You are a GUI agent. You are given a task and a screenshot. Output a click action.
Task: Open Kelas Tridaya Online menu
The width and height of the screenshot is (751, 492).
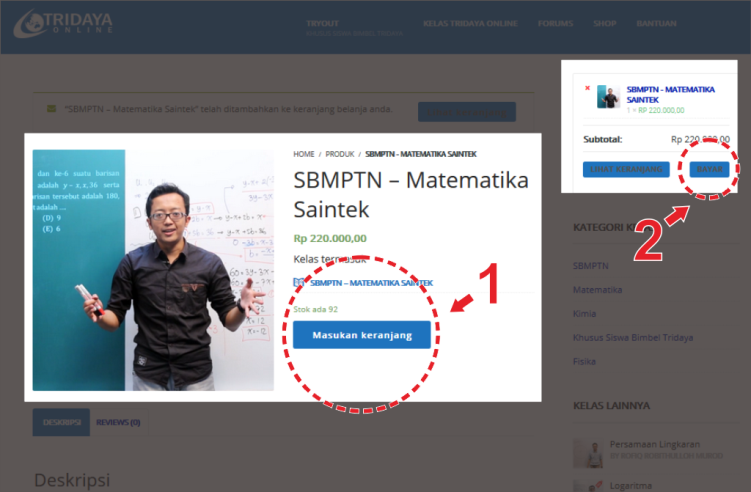pyautogui.click(x=469, y=23)
